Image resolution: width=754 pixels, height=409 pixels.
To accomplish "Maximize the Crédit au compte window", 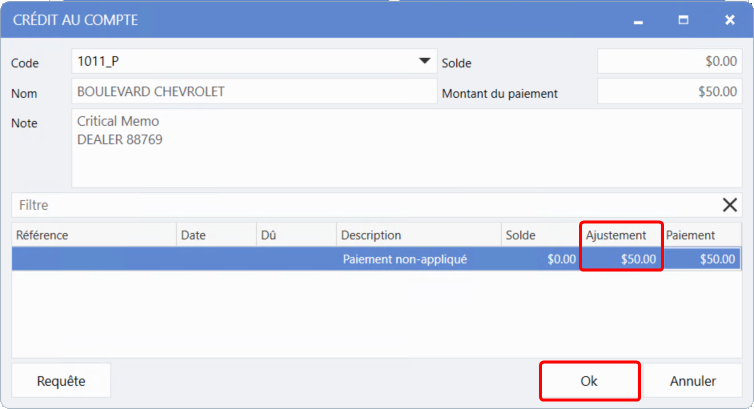I will [684, 20].
